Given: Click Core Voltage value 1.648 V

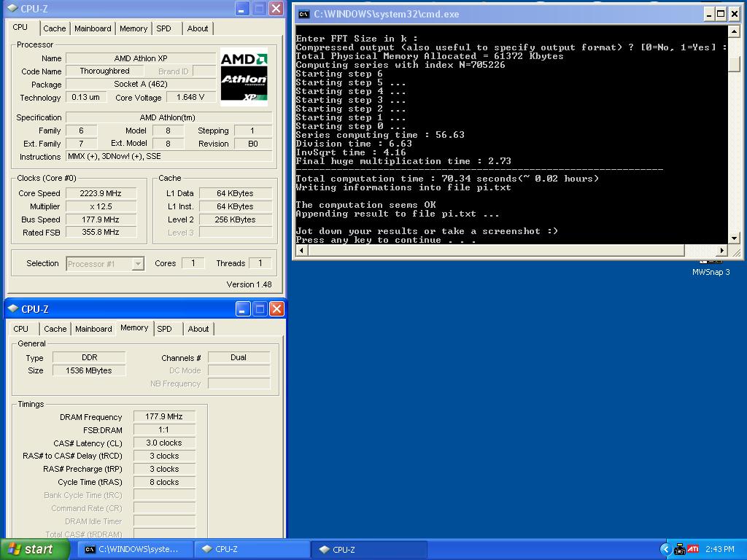Looking at the screenshot, I should pos(190,97).
